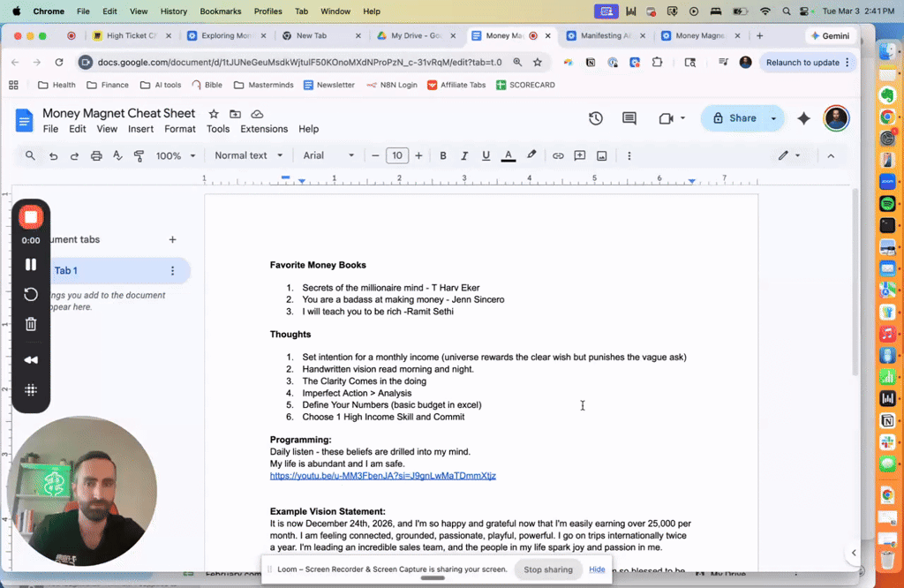The height and width of the screenshot is (588, 904).
Task: Decrease the font size
Action: click(375, 155)
